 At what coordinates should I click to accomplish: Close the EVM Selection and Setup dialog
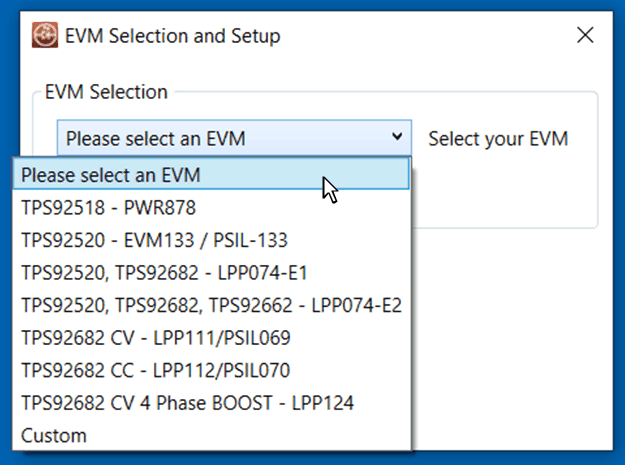point(586,36)
